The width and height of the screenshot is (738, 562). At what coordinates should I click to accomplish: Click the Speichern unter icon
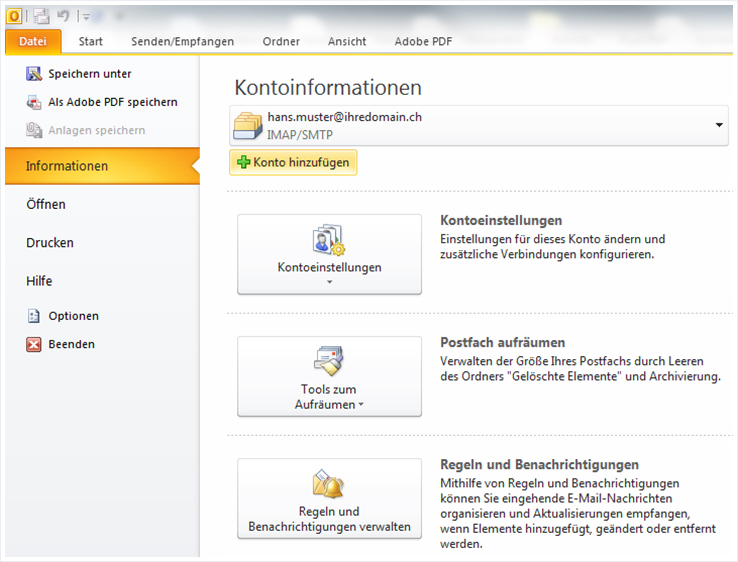coord(34,74)
